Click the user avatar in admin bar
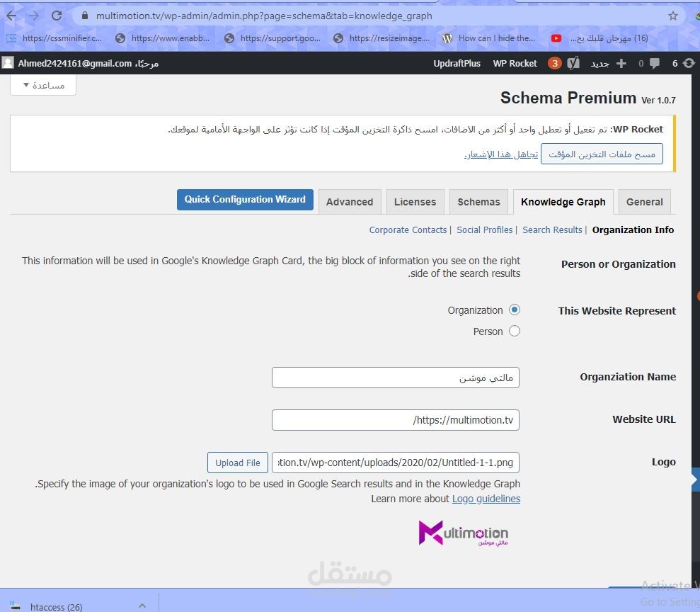 [8, 63]
